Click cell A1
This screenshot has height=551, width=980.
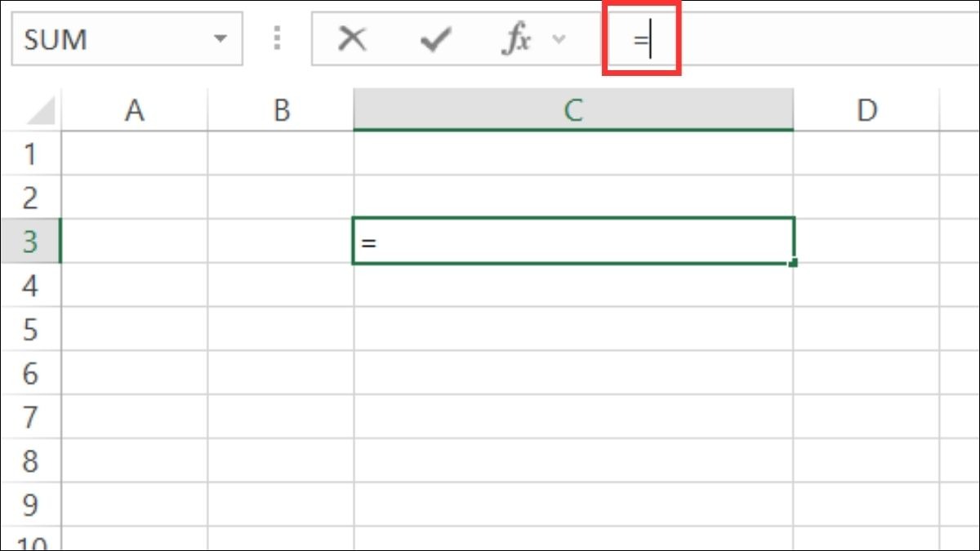(134, 153)
